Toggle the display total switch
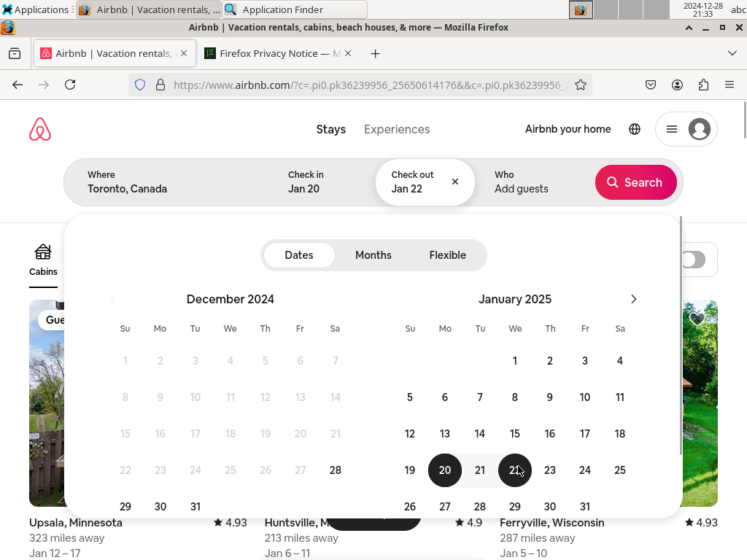 (x=694, y=260)
